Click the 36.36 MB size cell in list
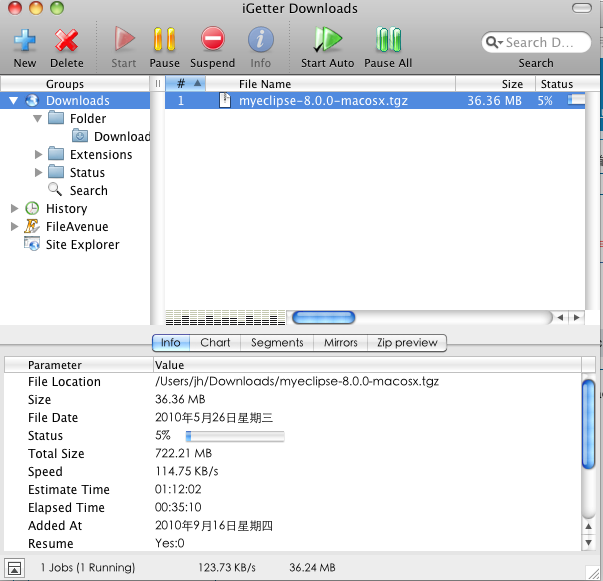Screen dimensions: 603x581 pos(494,101)
